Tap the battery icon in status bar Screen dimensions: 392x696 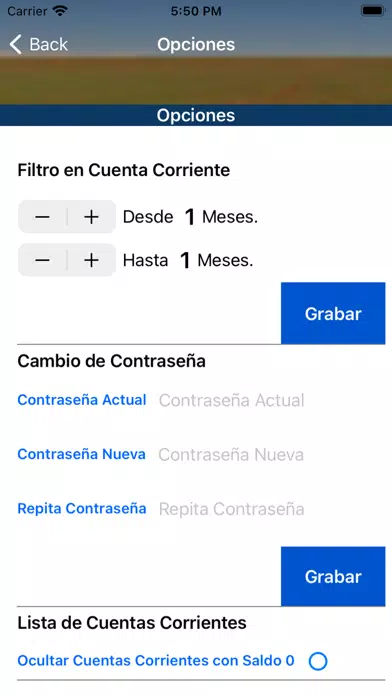pos(372,11)
